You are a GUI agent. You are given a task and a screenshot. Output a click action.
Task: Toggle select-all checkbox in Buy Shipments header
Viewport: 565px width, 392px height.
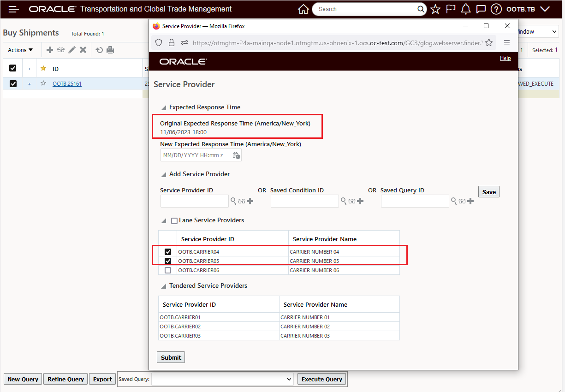point(13,68)
